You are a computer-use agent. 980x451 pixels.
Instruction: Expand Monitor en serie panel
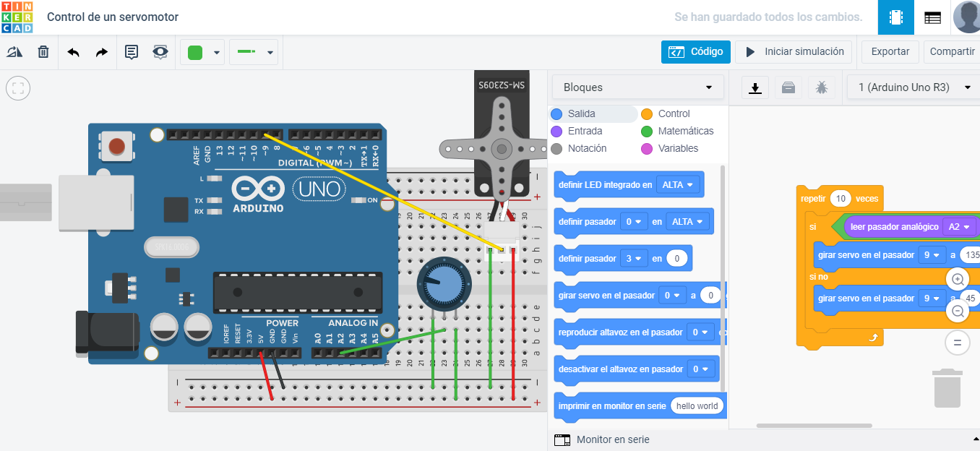[x=976, y=439]
